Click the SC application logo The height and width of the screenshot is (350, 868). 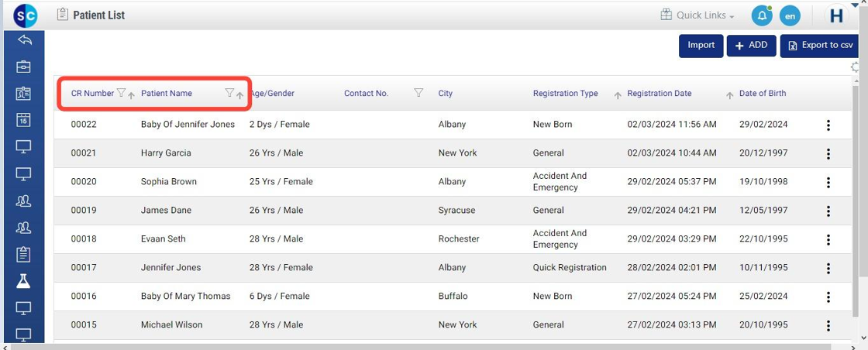pyautogui.click(x=26, y=15)
